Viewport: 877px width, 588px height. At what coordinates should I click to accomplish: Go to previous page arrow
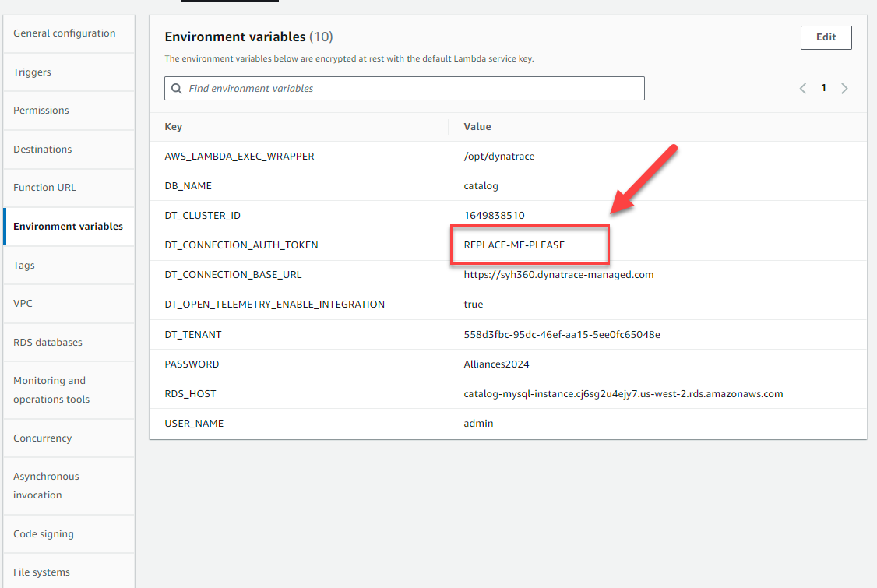(803, 89)
